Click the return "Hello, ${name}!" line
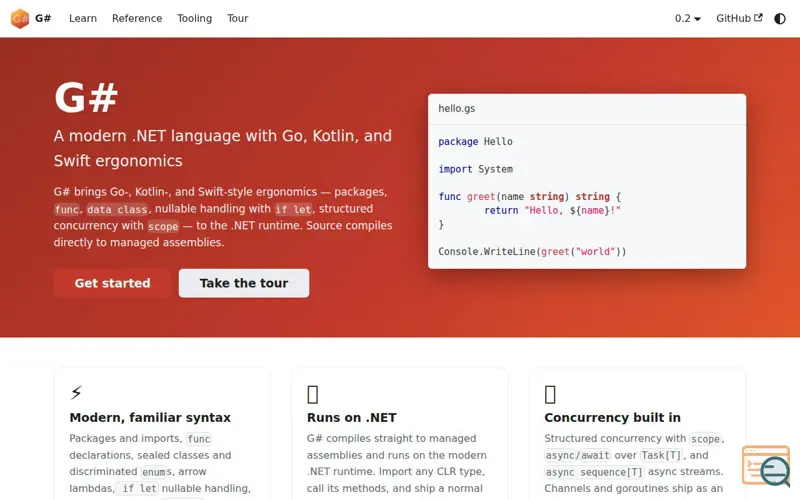 553,210
